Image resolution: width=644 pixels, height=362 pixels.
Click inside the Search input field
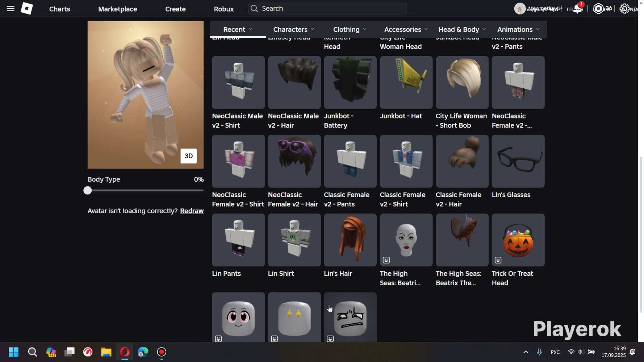click(327, 9)
